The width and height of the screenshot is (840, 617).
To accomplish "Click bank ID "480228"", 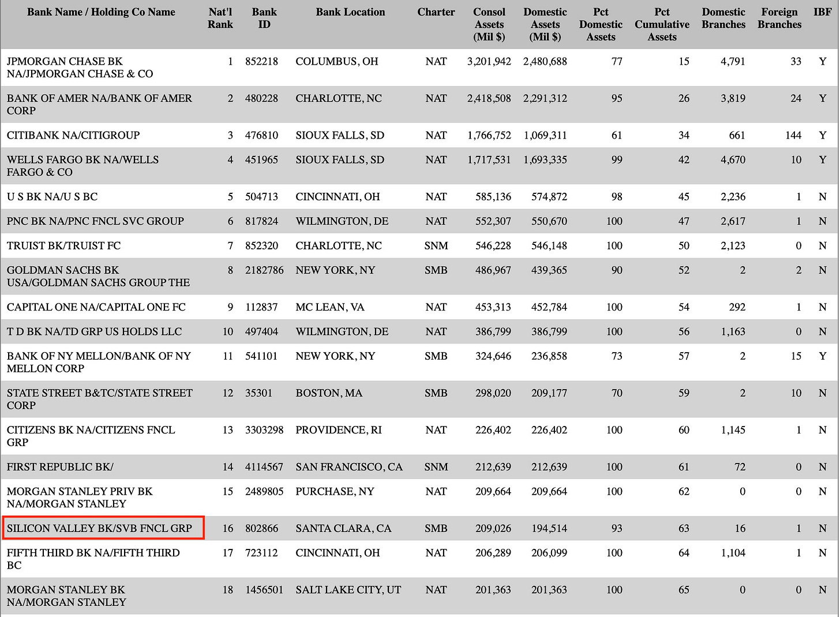I will 261,99.
